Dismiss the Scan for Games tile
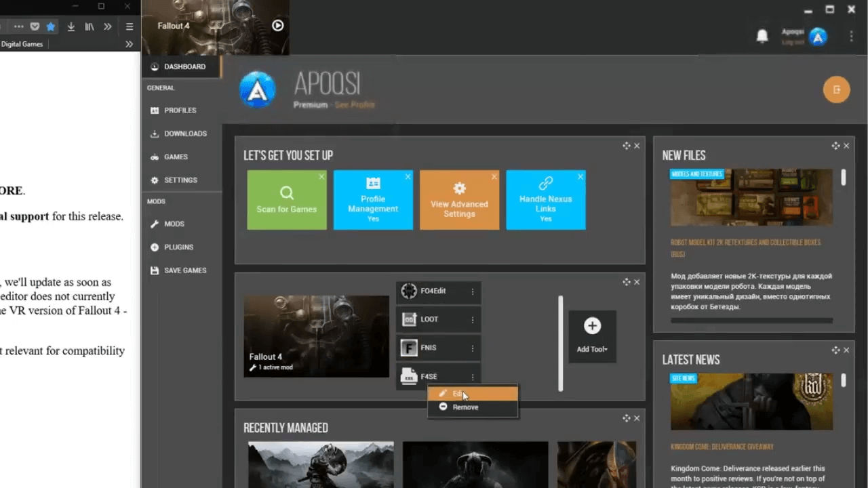This screenshot has height=488, width=868. pos(321,176)
